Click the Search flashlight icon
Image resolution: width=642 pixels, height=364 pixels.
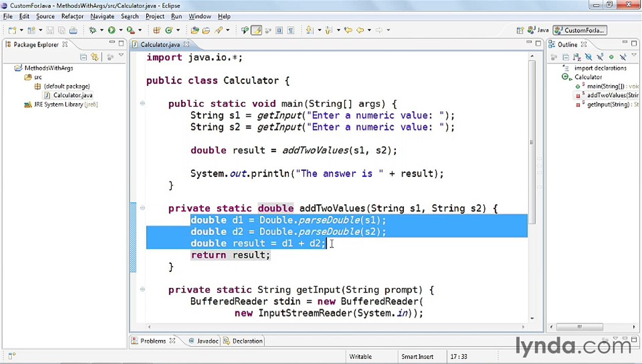pyautogui.click(x=218, y=30)
